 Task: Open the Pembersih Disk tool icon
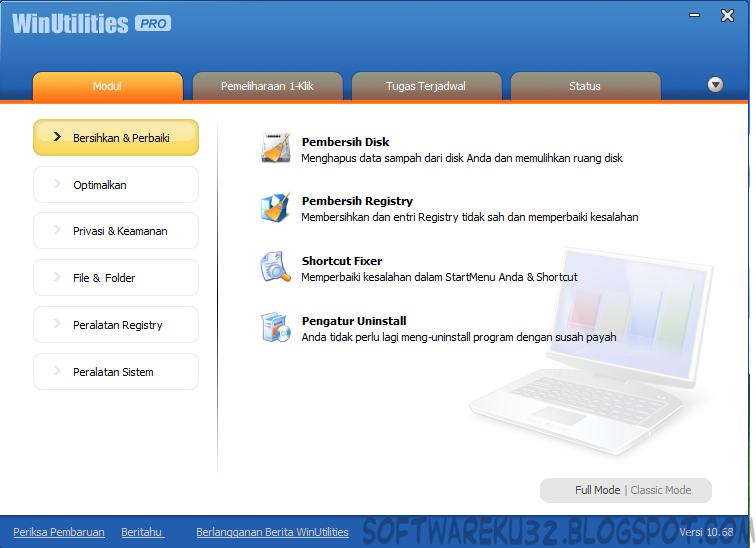[x=276, y=148]
